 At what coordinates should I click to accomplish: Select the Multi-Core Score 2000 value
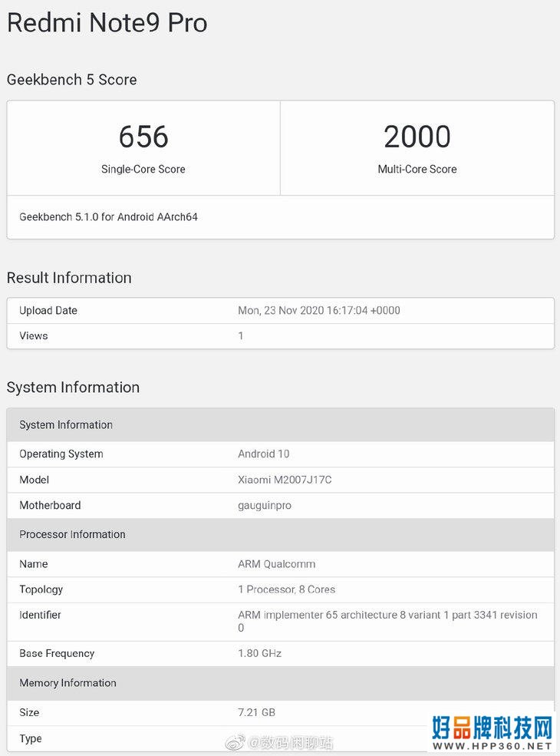point(417,137)
